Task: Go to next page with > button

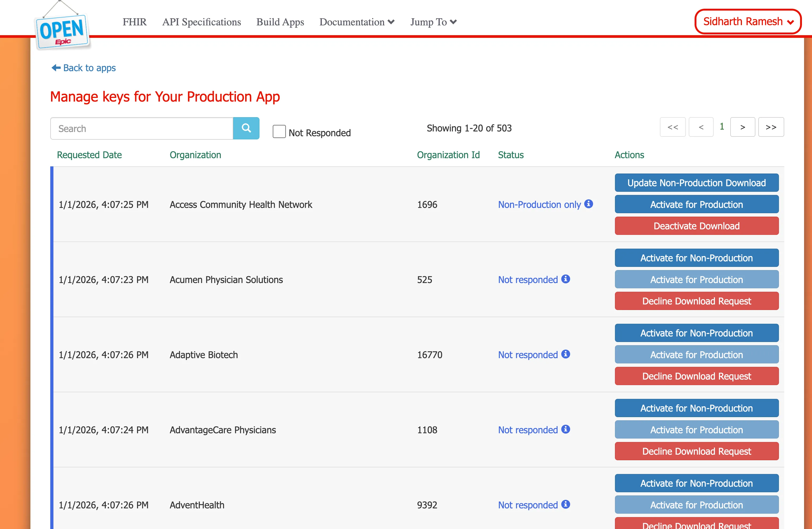Action: 742,127
